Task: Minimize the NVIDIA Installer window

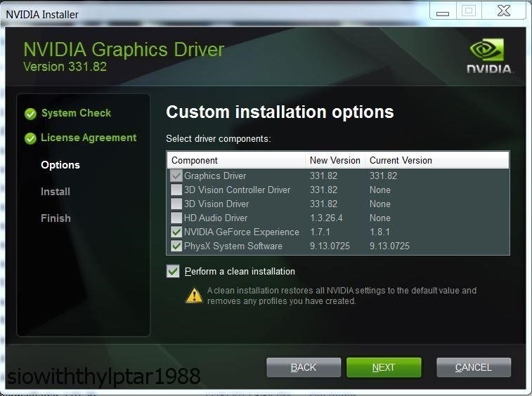Action: [443, 11]
